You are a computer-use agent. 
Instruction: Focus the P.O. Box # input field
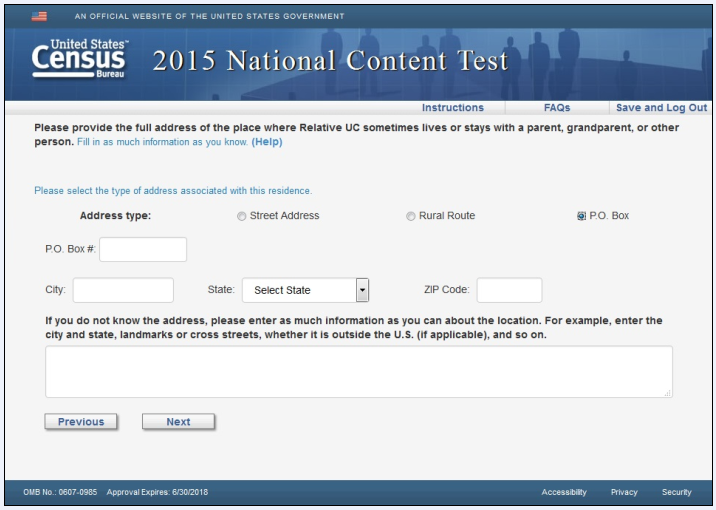click(x=143, y=249)
